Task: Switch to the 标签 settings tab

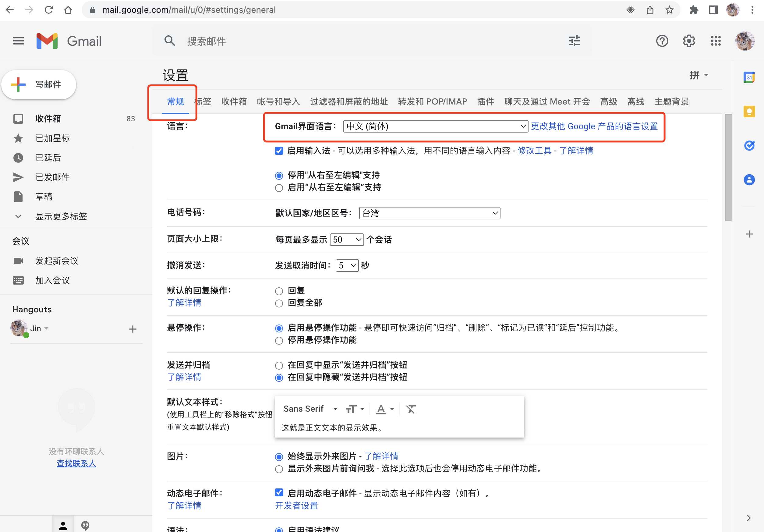Action: coord(203,101)
